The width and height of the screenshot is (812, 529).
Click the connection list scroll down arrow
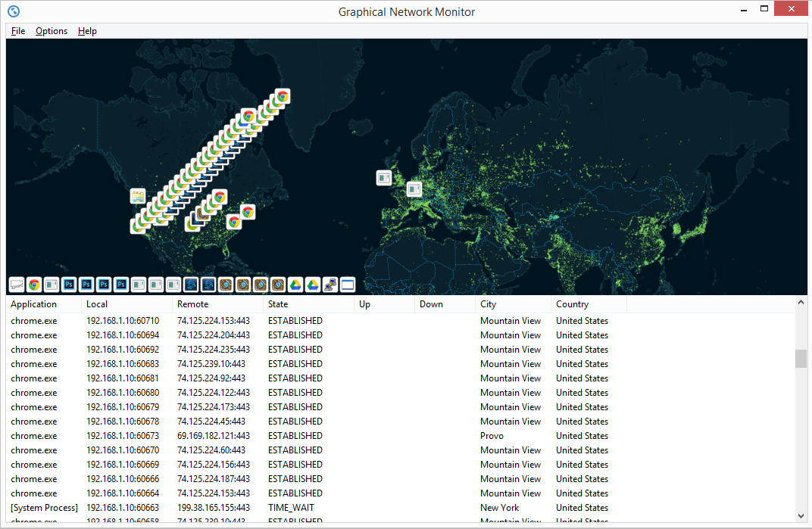click(801, 516)
